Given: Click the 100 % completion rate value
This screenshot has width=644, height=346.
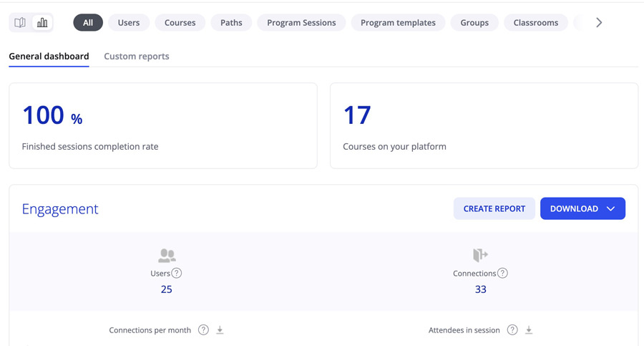Looking at the screenshot, I should [52, 115].
